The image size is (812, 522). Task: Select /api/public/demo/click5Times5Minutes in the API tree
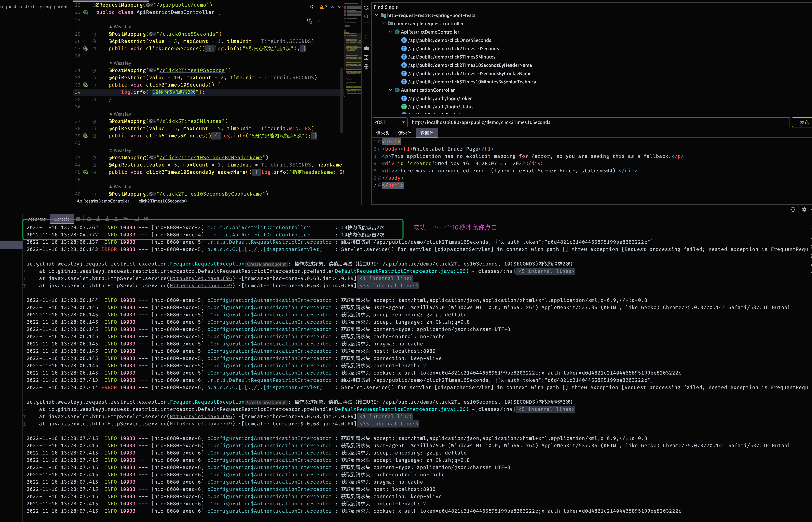tap(451, 57)
